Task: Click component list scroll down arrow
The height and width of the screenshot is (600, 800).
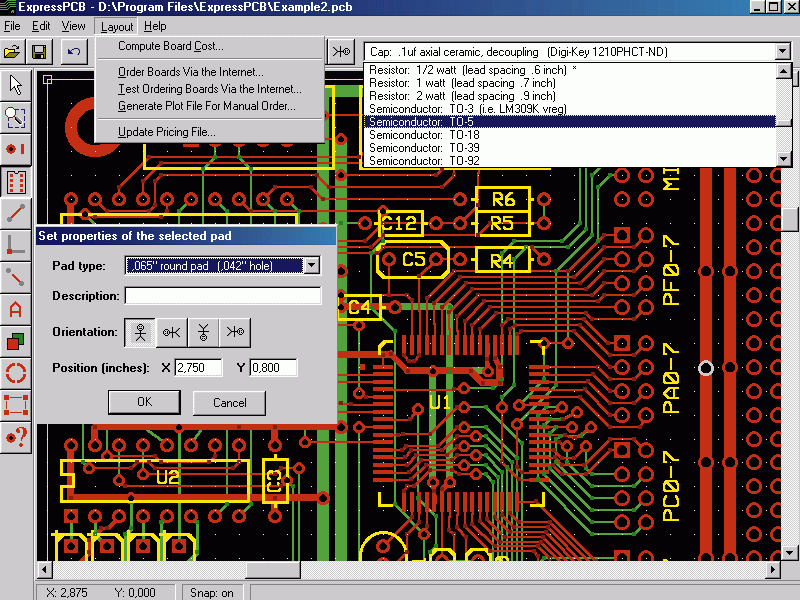Action: (x=784, y=159)
